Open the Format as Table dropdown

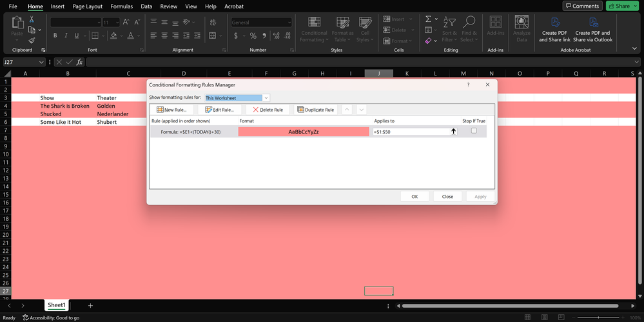coord(342,30)
